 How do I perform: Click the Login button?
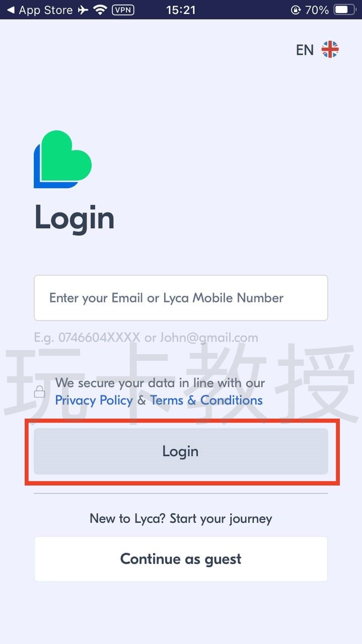[x=181, y=451]
